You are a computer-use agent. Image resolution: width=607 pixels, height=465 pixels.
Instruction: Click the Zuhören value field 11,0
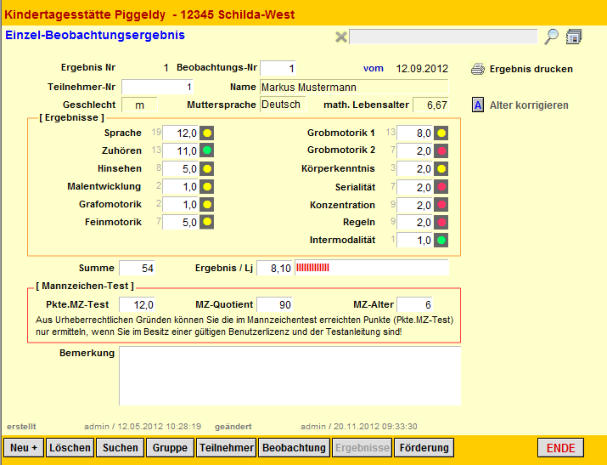point(181,151)
